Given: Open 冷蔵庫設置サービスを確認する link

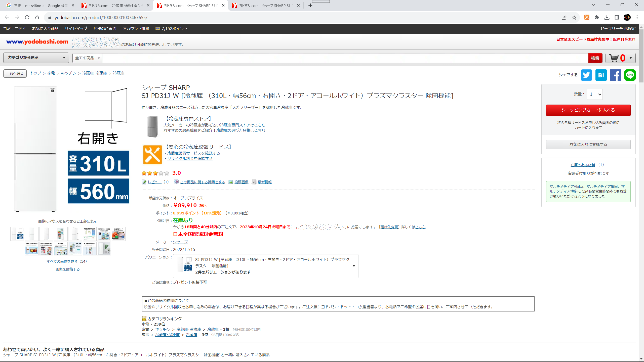Looking at the screenshot, I should pyautogui.click(x=193, y=153).
